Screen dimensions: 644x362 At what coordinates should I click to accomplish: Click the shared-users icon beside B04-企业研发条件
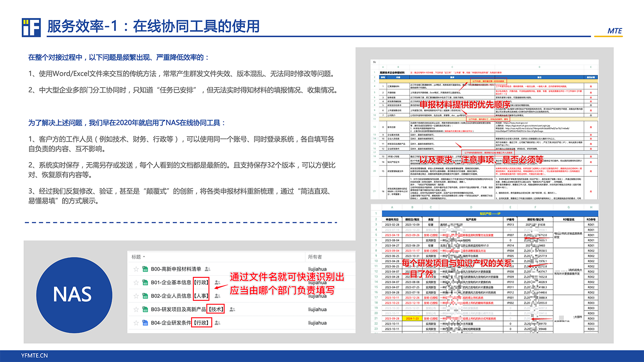217,323
